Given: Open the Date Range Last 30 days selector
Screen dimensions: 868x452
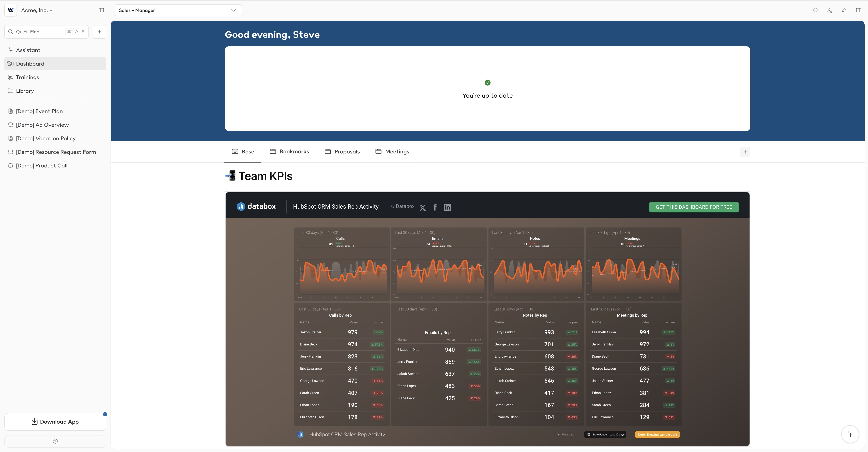Looking at the screenshot, I should 605,434.
